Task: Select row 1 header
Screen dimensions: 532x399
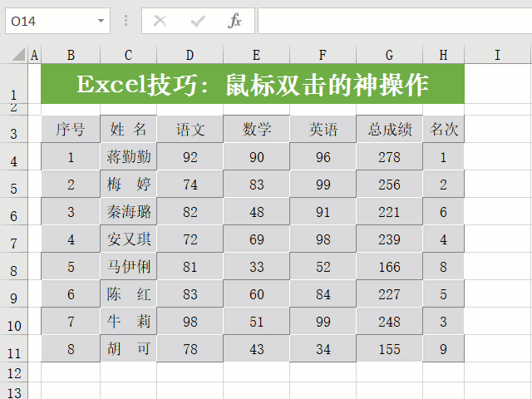Action: point(13,83)
